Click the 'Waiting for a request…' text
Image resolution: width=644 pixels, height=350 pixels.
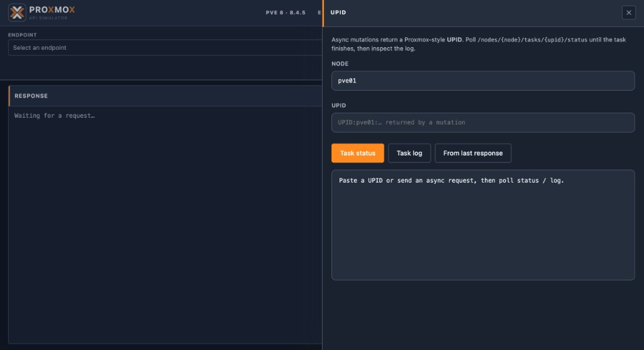coord(55,116)
